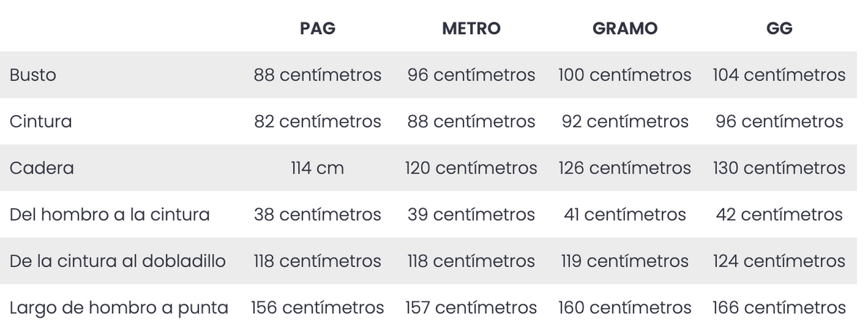868x327 pixels.
Task: Click the '130 centímetros' Cadera cell
Action: click(x=779, y=169)
